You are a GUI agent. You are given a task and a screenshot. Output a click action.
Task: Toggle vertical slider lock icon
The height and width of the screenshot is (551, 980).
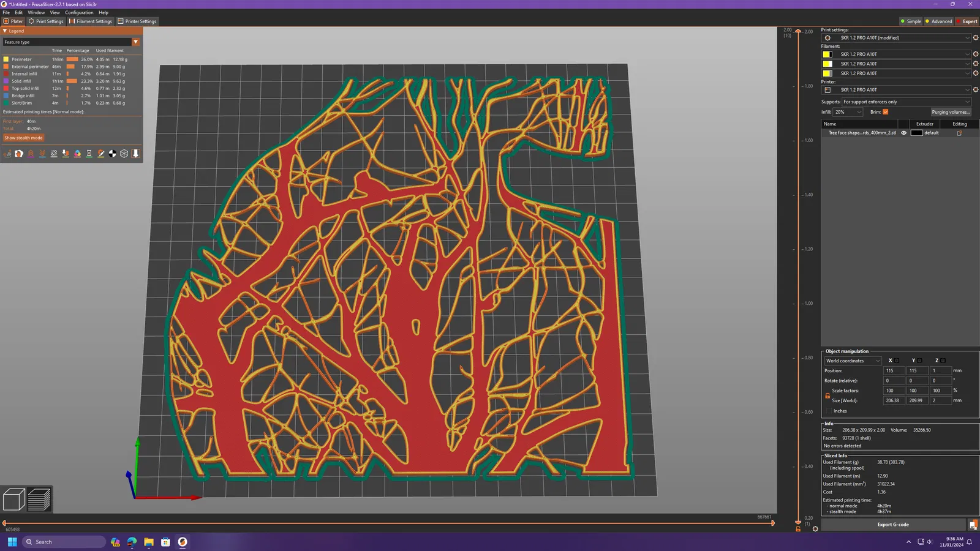click(798, 529)
